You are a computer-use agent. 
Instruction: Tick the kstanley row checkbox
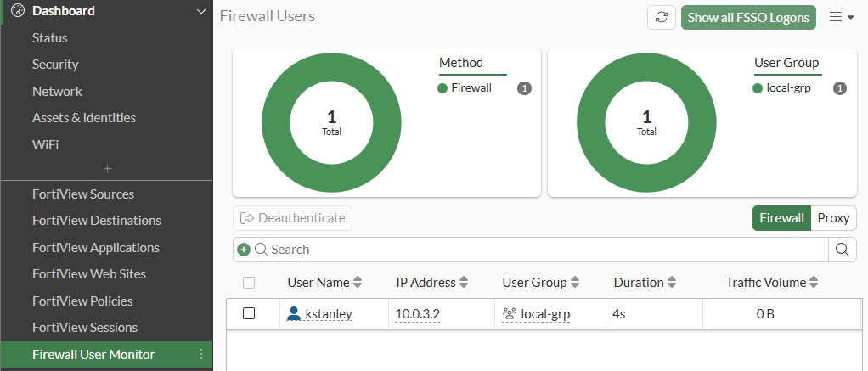coord(249,313)
